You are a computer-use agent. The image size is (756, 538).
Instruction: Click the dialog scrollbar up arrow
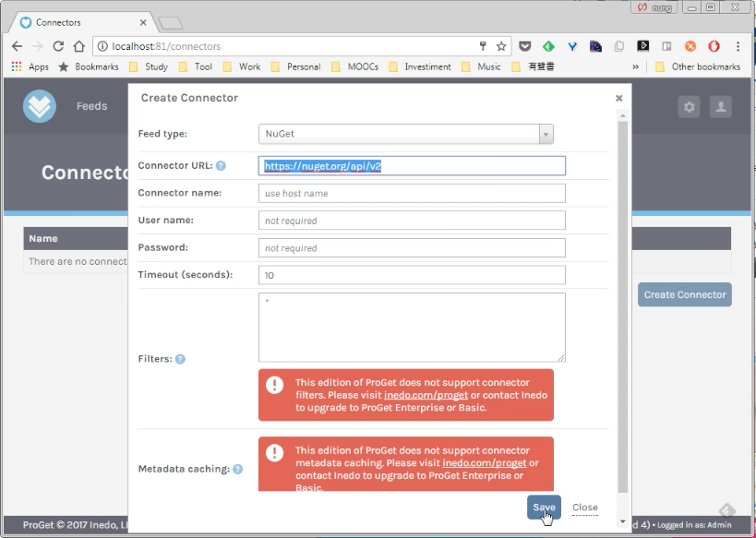[x=622, y=115]
